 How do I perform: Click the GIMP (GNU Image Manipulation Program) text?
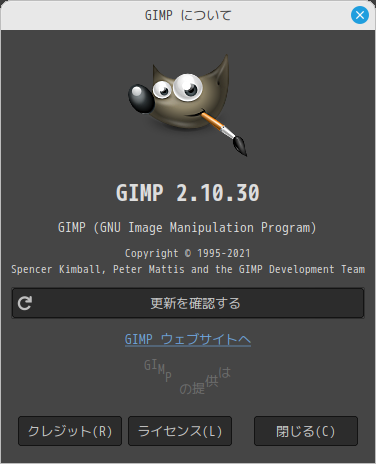[187, 228]
